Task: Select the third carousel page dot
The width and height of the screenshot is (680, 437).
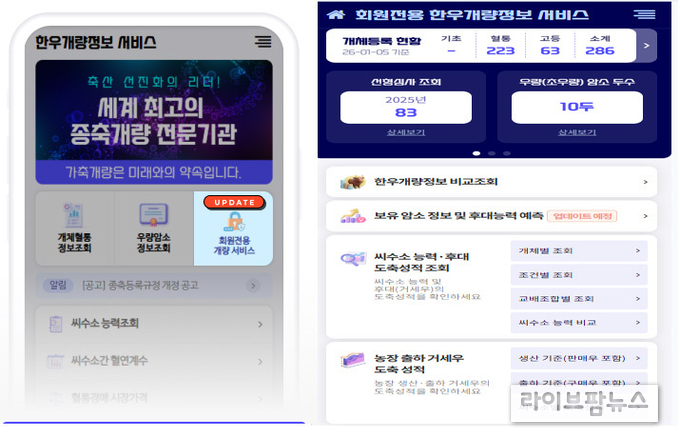Action: 507,153
